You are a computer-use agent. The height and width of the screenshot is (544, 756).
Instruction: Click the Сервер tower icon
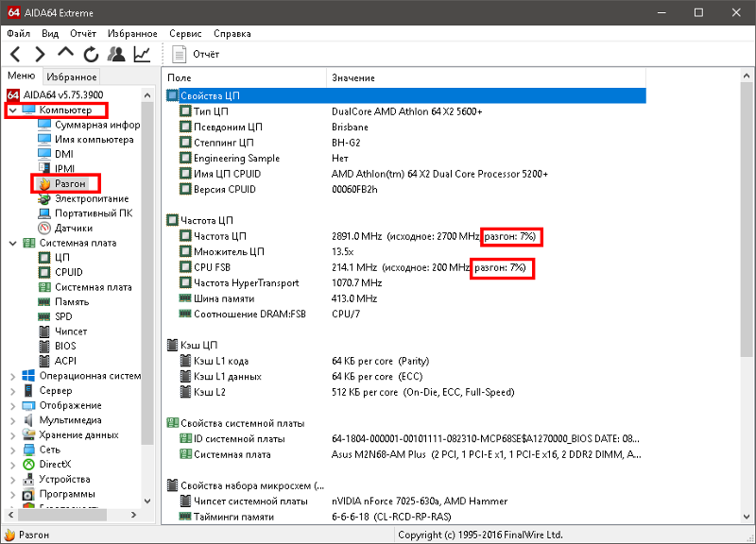[x=29, y=391]
